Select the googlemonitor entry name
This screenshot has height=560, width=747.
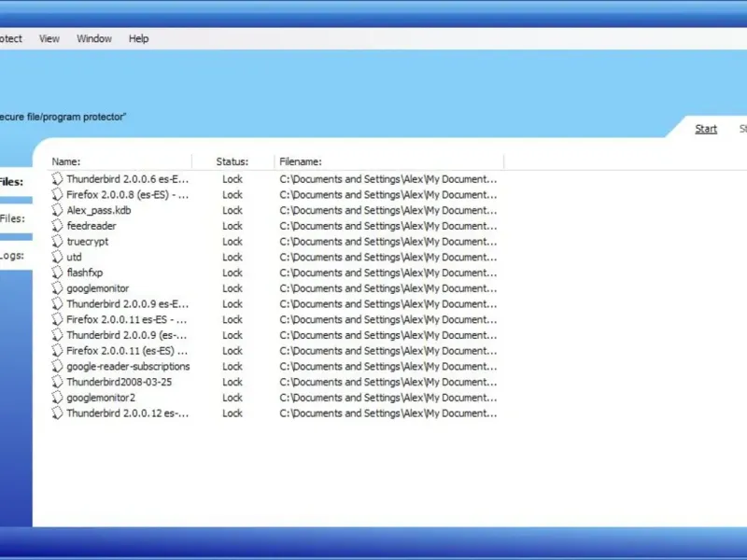tap(98, 288)
